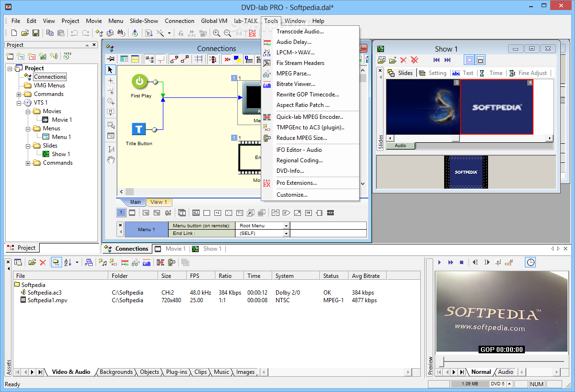Screen dimensions: 575x392
Task: Stop preview with the square stop button
Action: click(461, 262)
